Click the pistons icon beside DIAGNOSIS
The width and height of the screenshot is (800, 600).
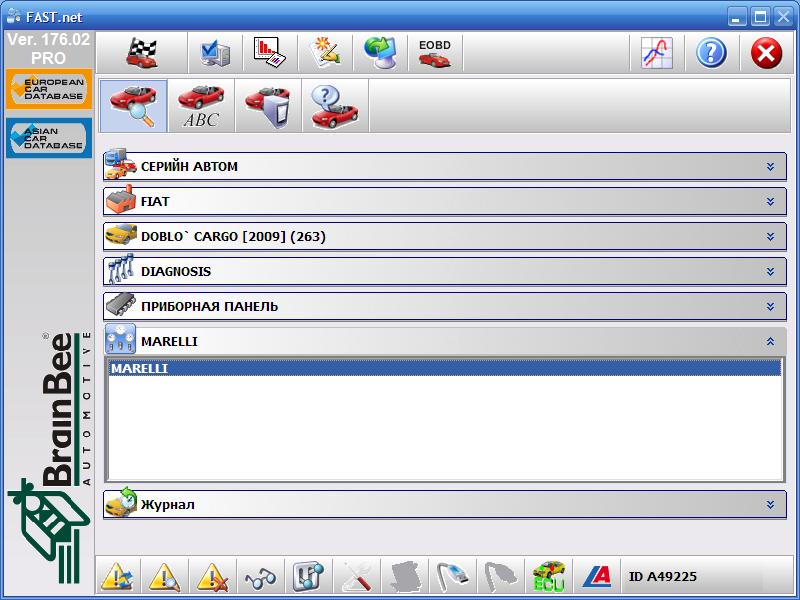tap(121, 269)
